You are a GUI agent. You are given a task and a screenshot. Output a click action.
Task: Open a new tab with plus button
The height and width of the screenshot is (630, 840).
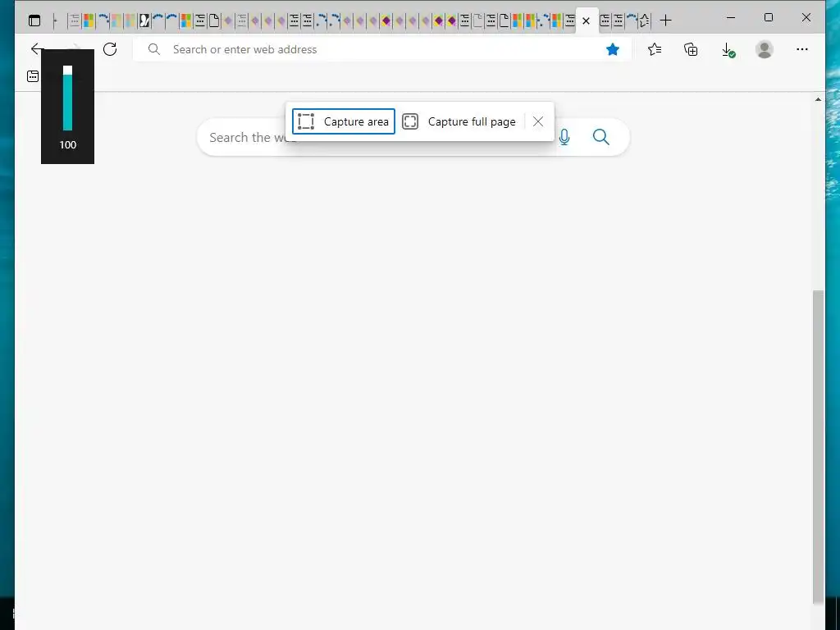(x=665, y=21)
